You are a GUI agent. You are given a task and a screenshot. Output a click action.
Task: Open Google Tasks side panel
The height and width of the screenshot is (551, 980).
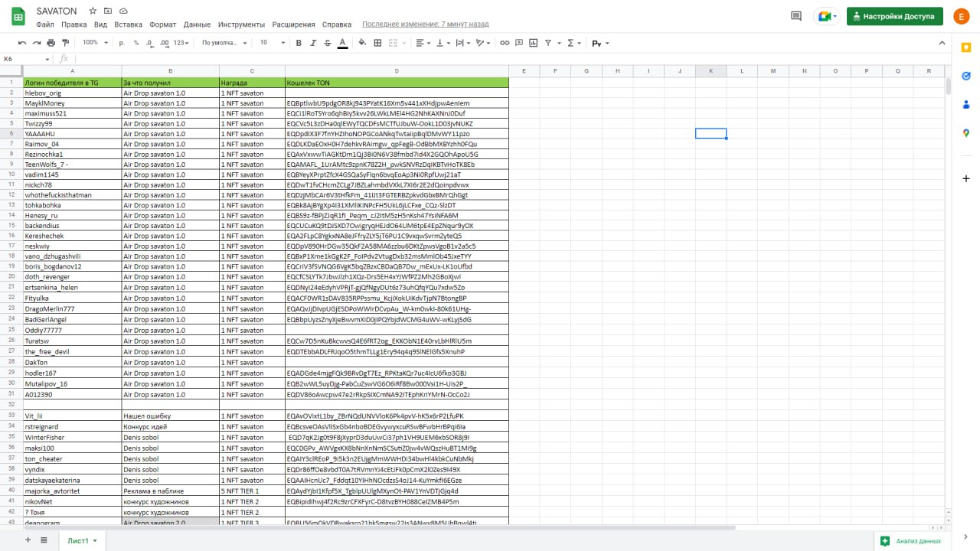click(966, 76)
